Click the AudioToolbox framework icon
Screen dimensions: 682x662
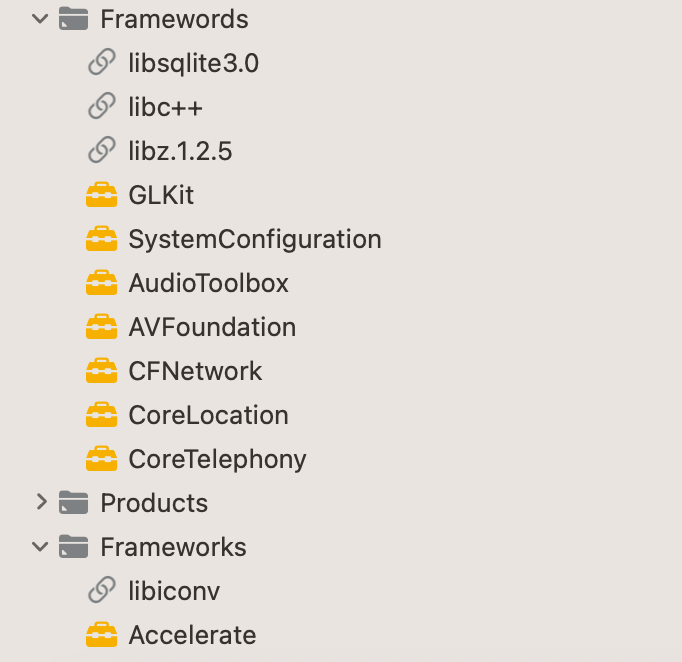pos(101,283)
